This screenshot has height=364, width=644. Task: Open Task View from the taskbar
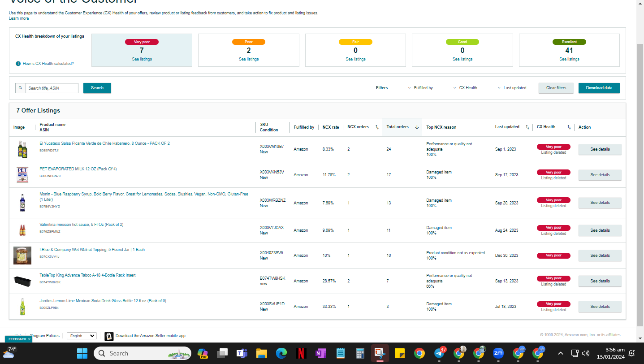pyautogui.click(x=222, y=353)
